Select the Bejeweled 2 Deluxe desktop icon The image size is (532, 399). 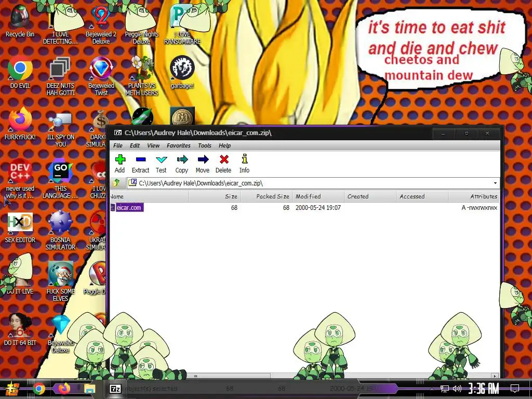[x=101, y=25]
